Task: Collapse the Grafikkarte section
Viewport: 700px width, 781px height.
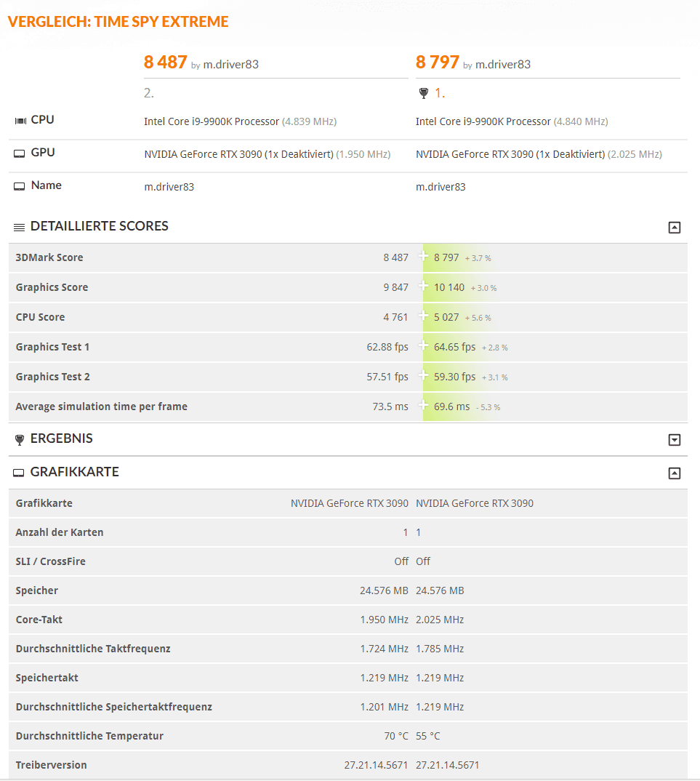Action: click(x=674, y=473)
